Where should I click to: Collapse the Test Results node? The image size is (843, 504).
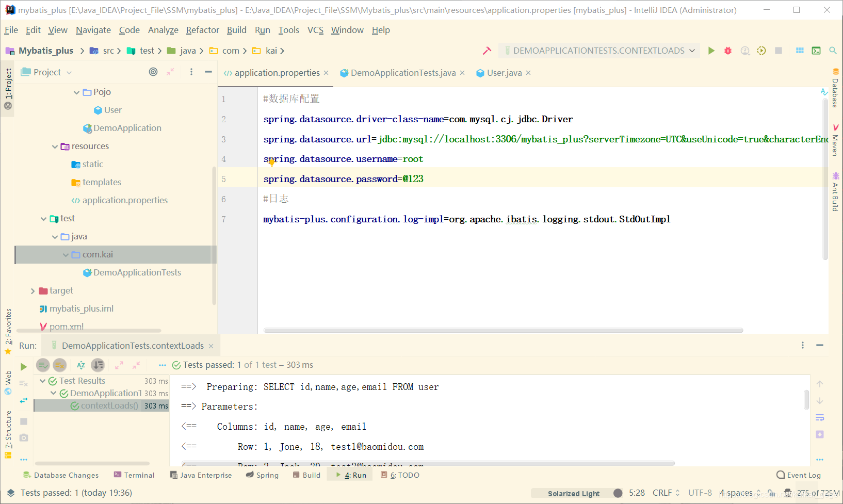point(43,381)
